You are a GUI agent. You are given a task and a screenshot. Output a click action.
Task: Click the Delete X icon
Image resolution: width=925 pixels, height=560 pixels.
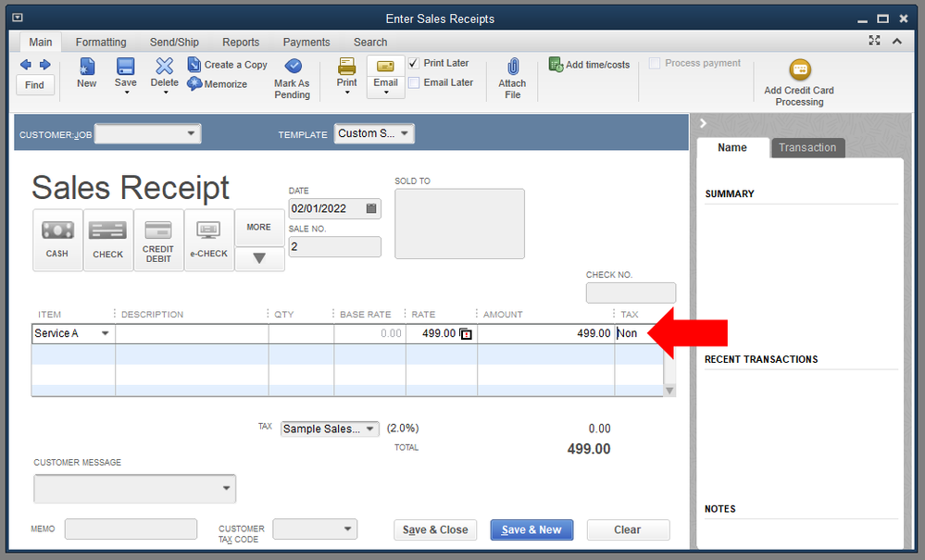point(165,66)
